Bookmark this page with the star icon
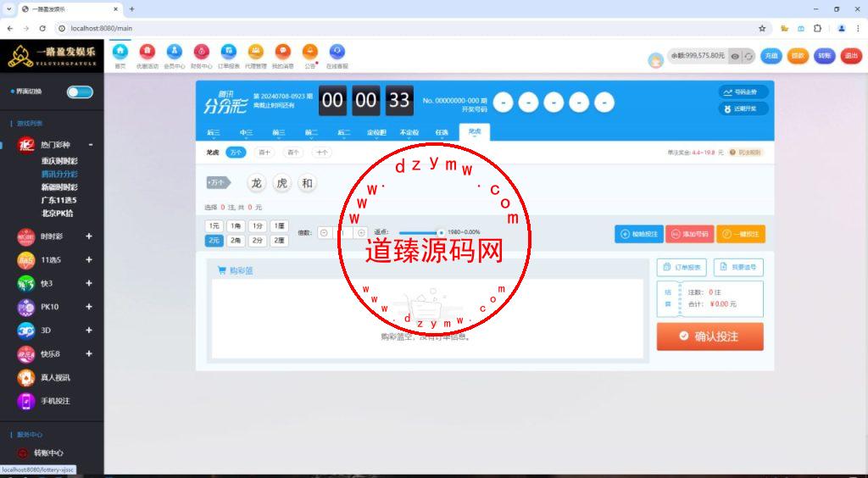The width and height of the screenshot is (868, 478). (x=762, y=28)
